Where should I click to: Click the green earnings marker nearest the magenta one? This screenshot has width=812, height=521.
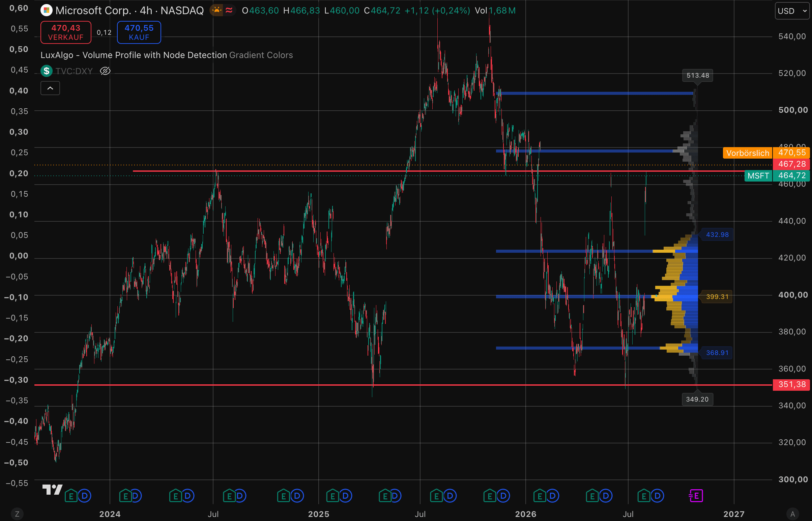tap(644, 496)
